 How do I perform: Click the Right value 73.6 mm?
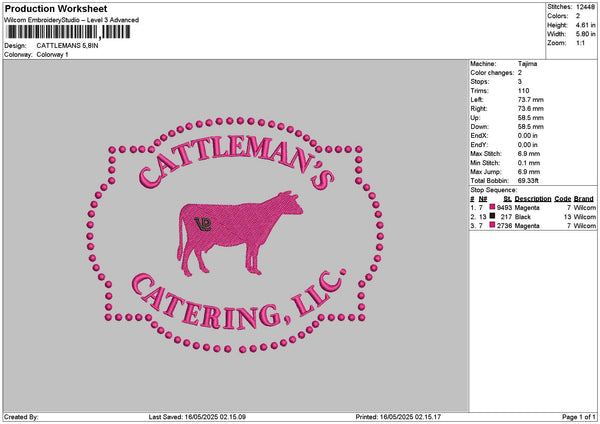click(x=531, y=109)
